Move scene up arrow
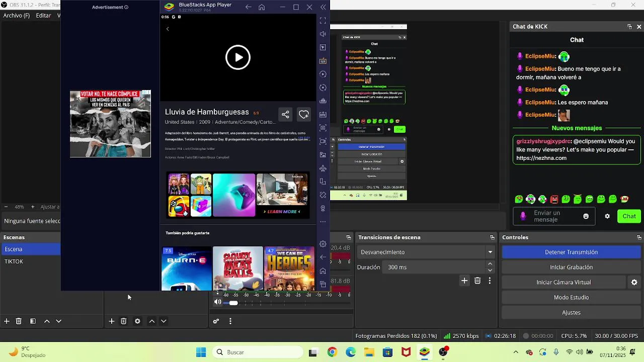 [47, 321]
